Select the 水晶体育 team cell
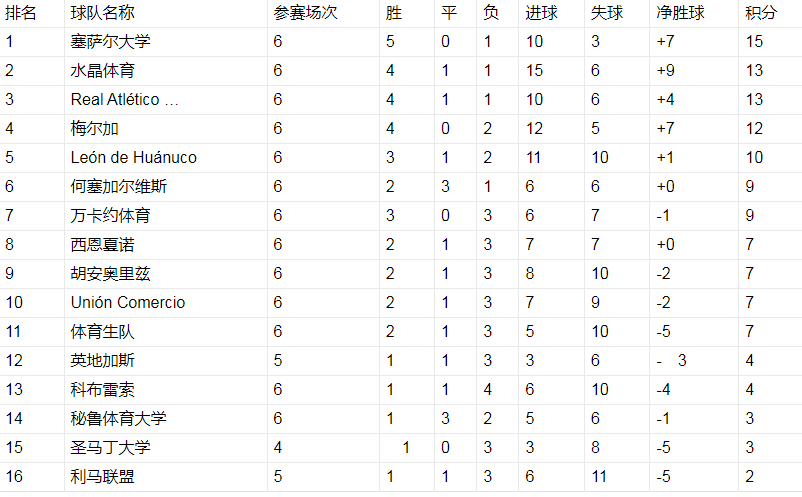Screen dimensions: 802x497 coord(103,71)
